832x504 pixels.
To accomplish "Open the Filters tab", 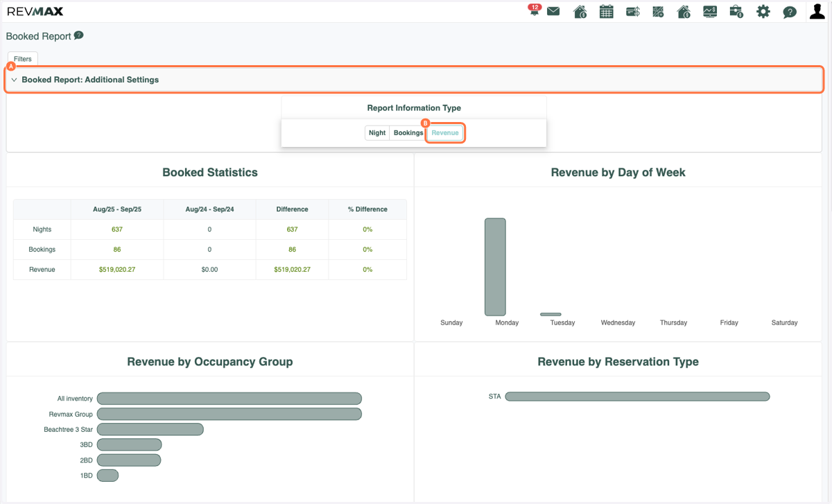I will point(23,59).
